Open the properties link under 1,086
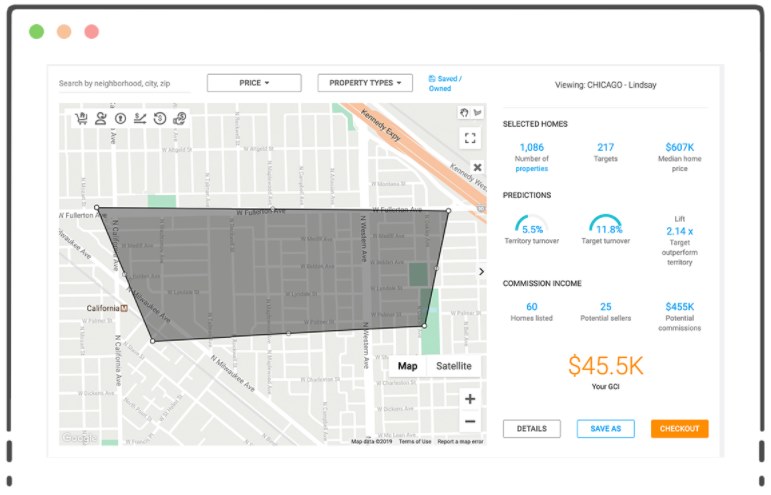The height and width of the screenshot is (495, 771). click(x=532, y=169)
